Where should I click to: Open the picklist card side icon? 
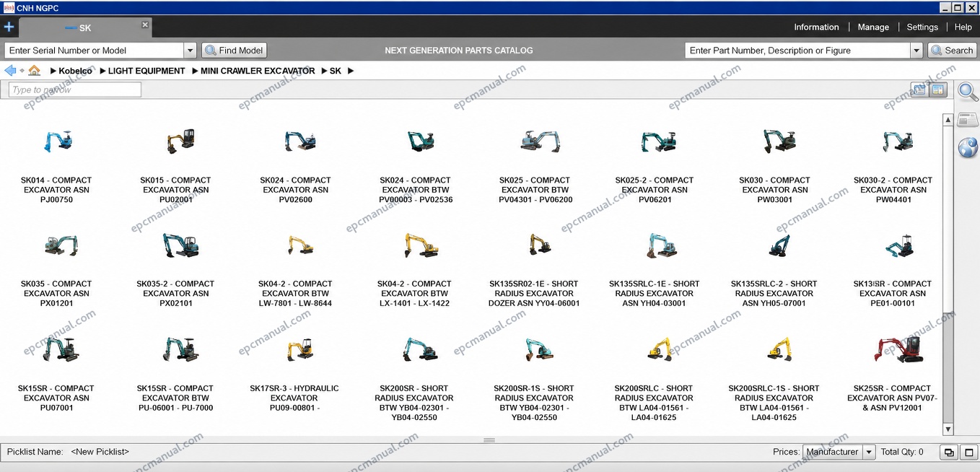pos(968,120)
